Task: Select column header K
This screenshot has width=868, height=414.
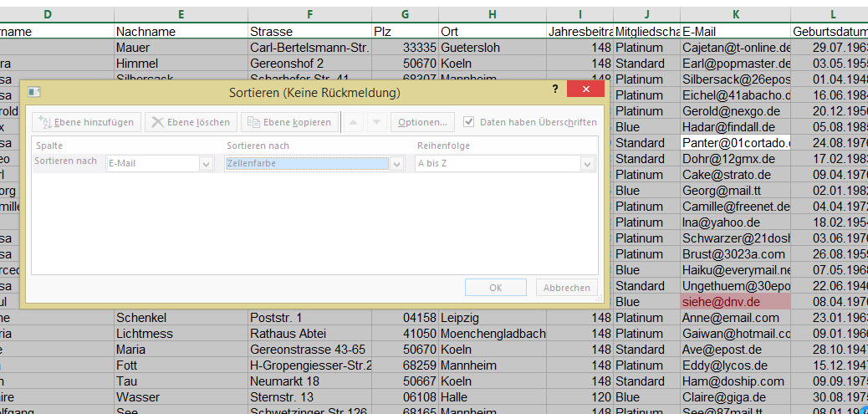Action: coord(734,14)
